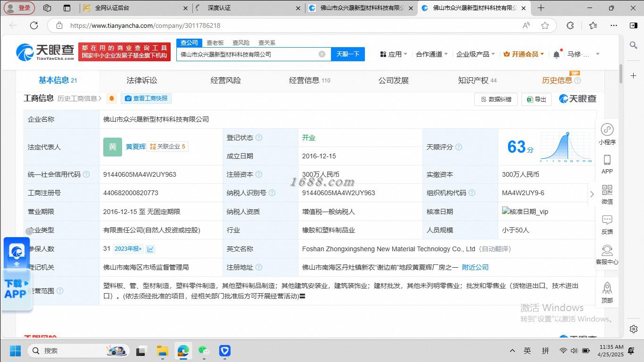
Task: Open the browser tab actions workspace icon
Action: click(47, 8)
